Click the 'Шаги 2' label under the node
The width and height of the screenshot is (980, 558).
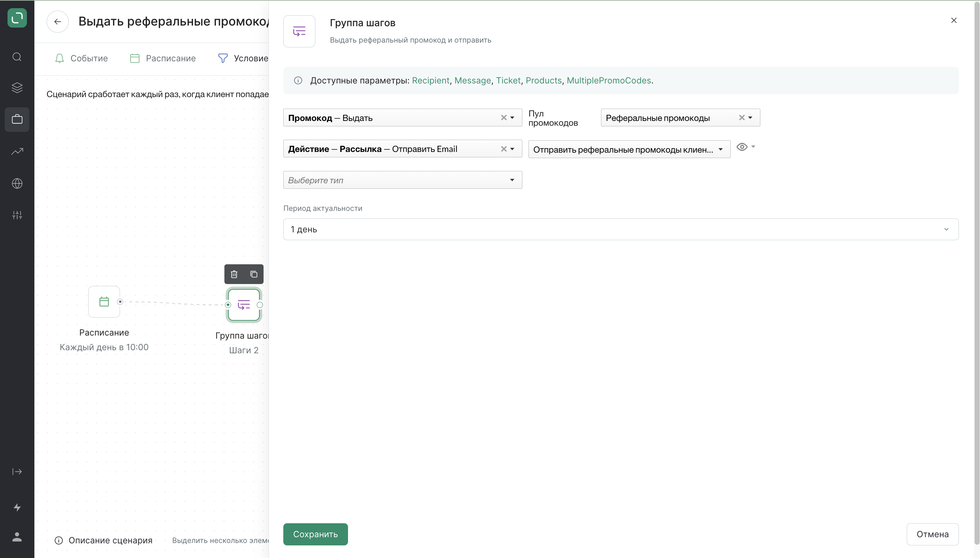(243, 350)
